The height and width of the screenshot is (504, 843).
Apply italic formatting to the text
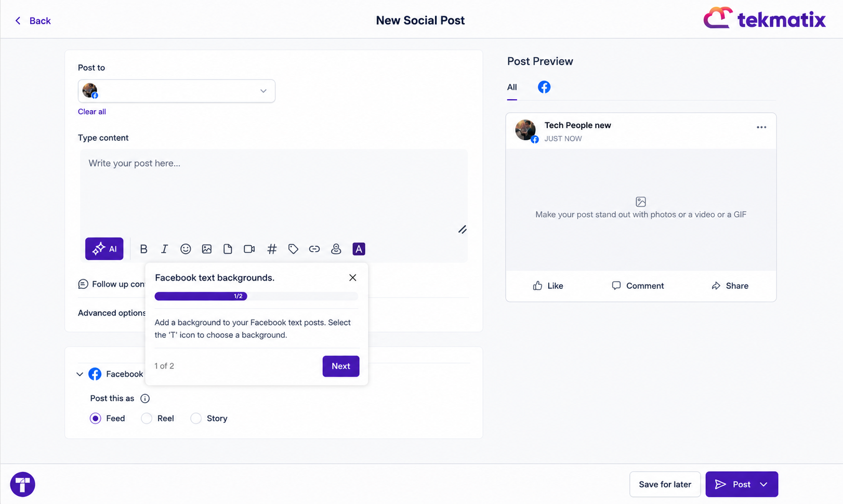164,249
